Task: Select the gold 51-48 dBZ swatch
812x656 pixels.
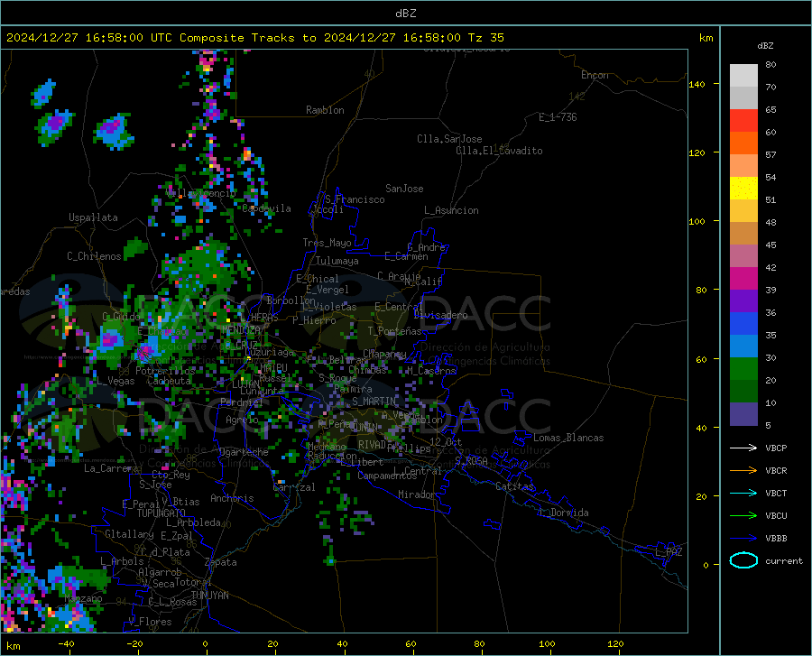Action: [x=743, y=211]
